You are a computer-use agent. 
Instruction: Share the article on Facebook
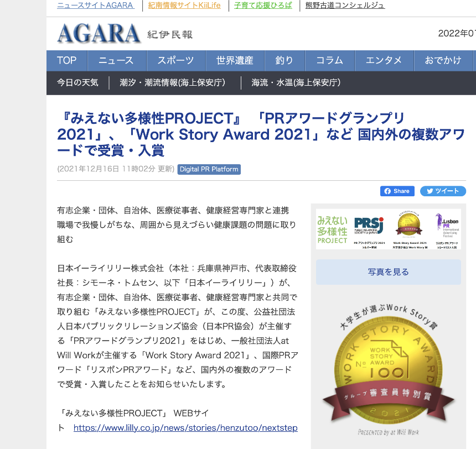click(397, 191)
